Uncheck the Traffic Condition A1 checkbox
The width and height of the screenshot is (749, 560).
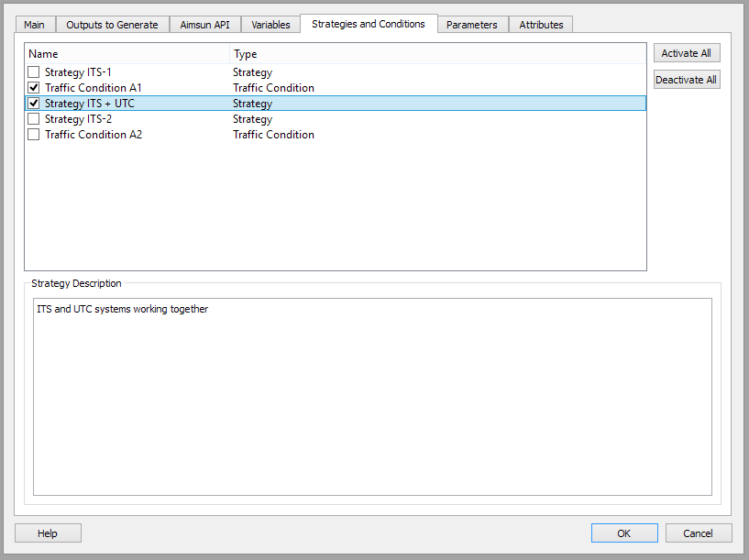34,88
